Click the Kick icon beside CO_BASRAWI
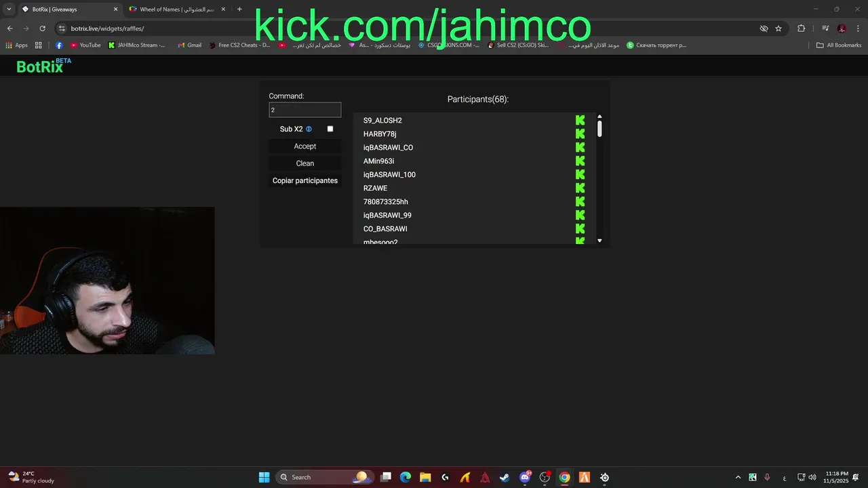This screenshot has width=868, height=488. (x=580, y=228)
